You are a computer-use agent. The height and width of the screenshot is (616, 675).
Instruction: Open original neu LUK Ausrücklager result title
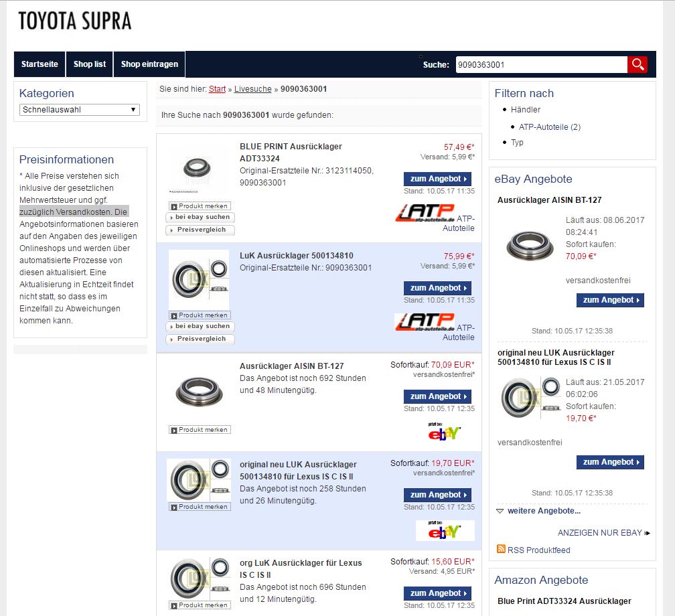(298, 471)
